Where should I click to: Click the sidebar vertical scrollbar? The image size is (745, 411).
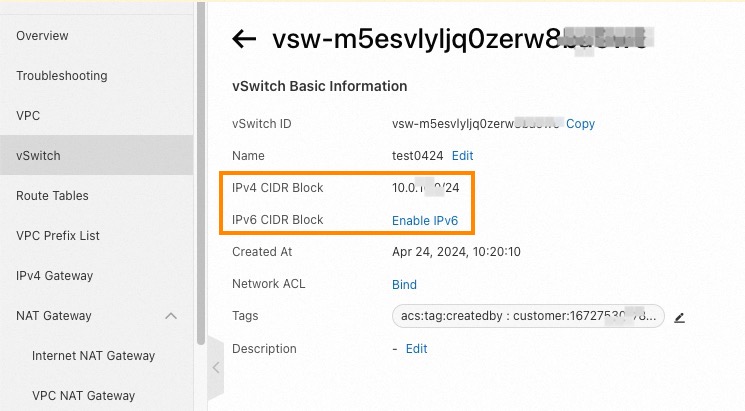pos(201,173)
